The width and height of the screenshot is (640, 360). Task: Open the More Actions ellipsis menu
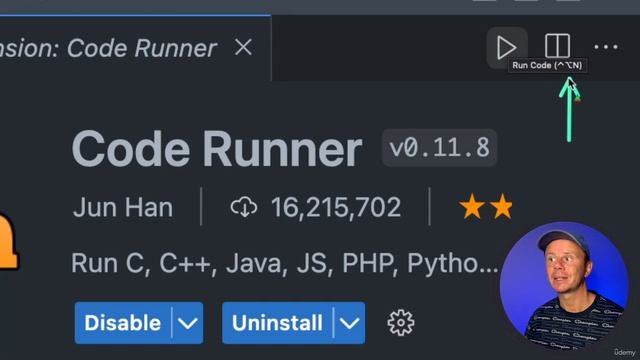pos(606,47)
